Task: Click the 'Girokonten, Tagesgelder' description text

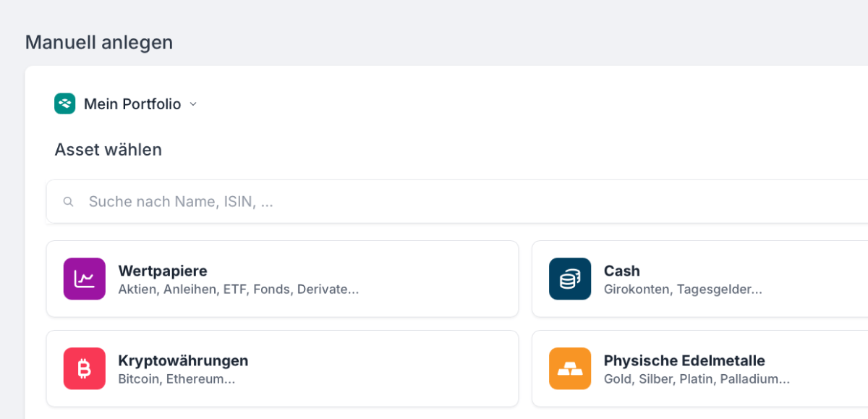Action: tap(683, 289)
